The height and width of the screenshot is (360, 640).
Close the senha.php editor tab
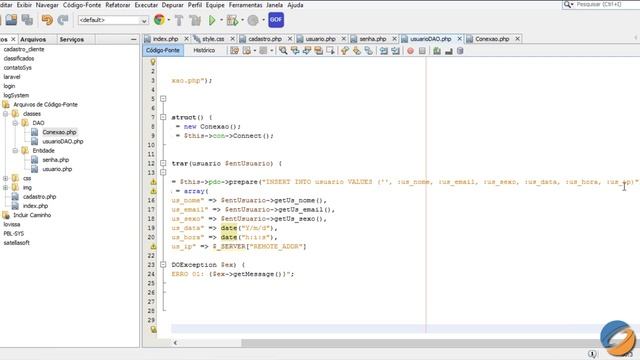click(394, 38)
